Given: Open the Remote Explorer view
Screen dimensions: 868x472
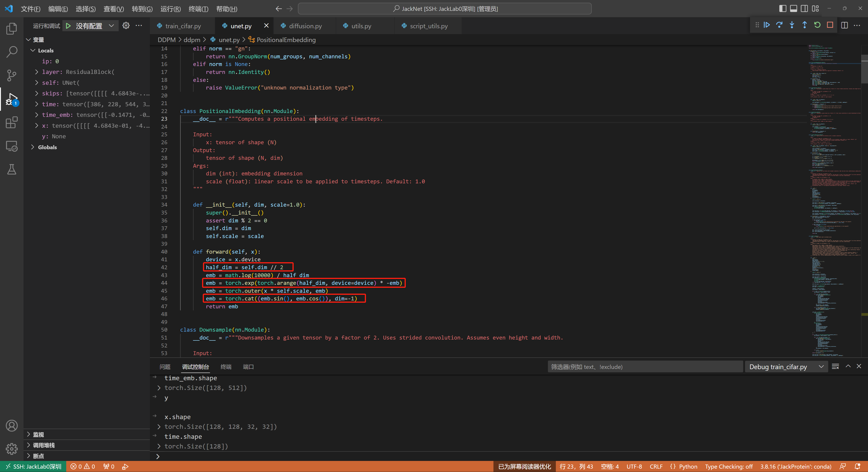Looking at the screenshot, I should click(x=12, y=146).
